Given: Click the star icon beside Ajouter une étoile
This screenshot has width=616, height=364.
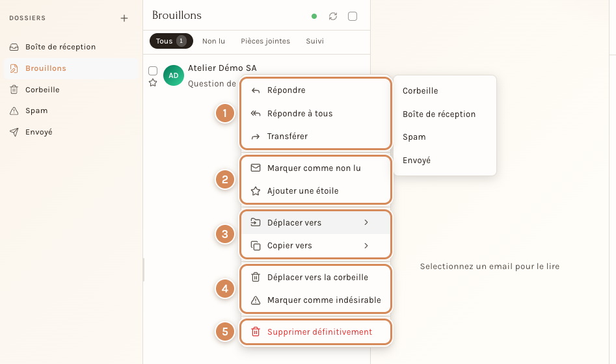Looking at the screenshot, I should pyautogui.click(x=256, y=191).
